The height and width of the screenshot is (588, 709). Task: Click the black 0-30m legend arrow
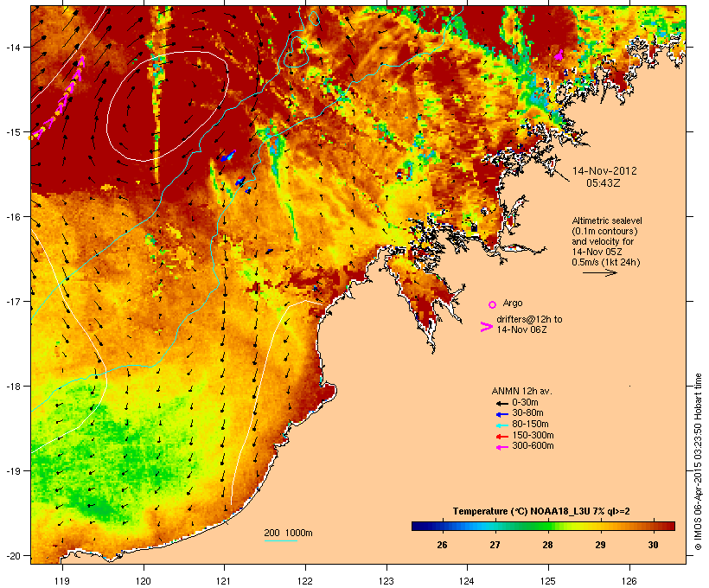coord(501,403)
